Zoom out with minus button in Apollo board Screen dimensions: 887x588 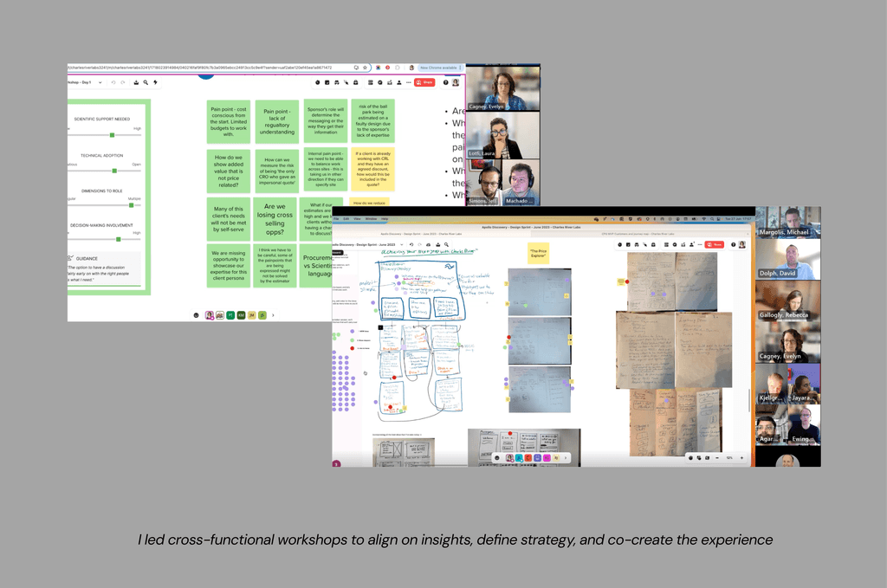click(717, 457)
